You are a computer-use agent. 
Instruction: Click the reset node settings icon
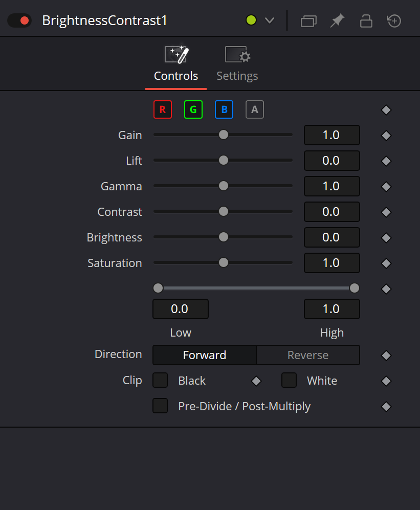(x=394, y=21)
